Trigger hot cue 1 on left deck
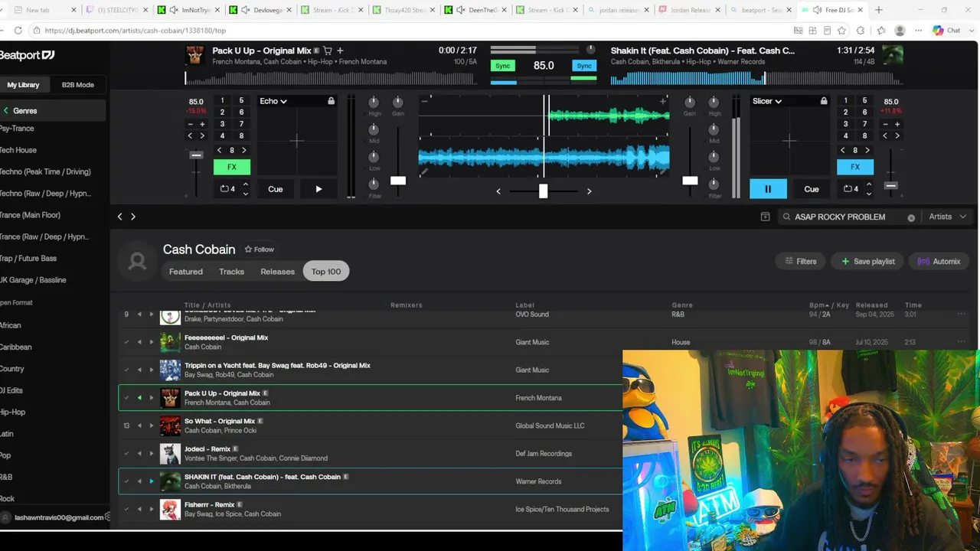 223,100
